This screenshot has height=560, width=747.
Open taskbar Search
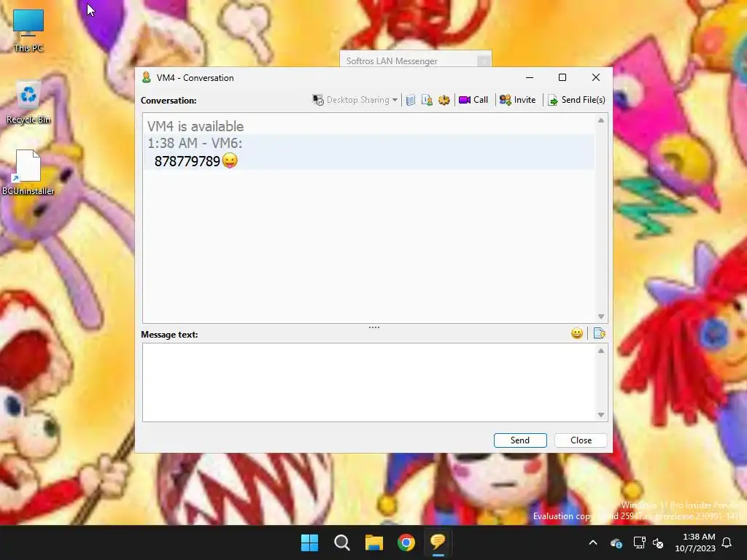[341, 542]
